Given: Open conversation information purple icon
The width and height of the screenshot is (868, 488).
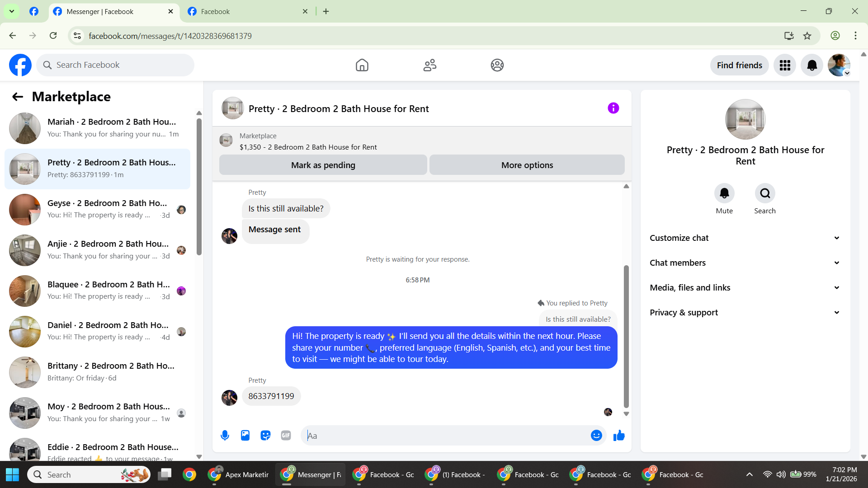Looking at the screenshot, I should (x=613, y=108).
